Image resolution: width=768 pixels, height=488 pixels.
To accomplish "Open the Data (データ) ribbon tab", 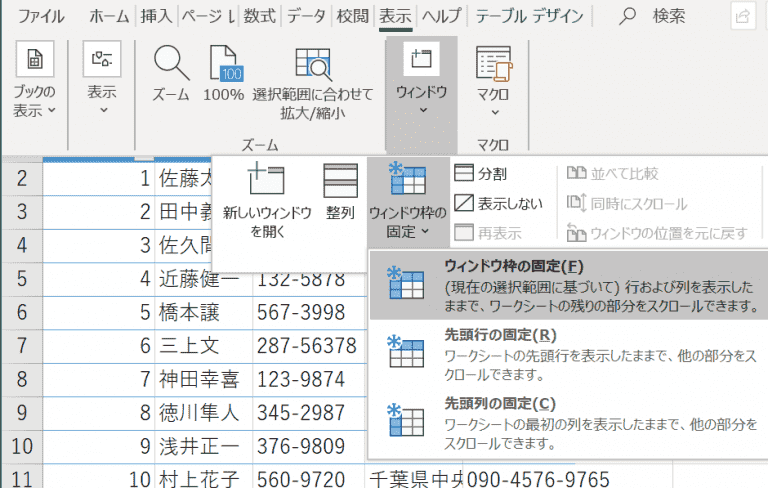I will [x=305, y=16].
